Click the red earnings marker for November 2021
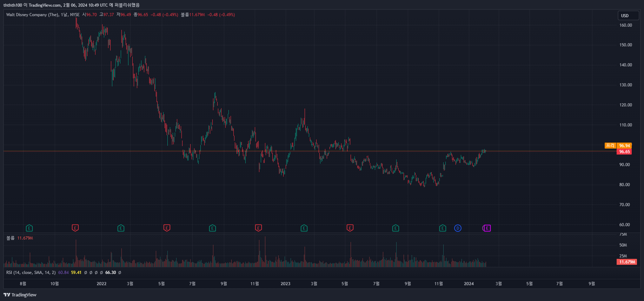 75,228
